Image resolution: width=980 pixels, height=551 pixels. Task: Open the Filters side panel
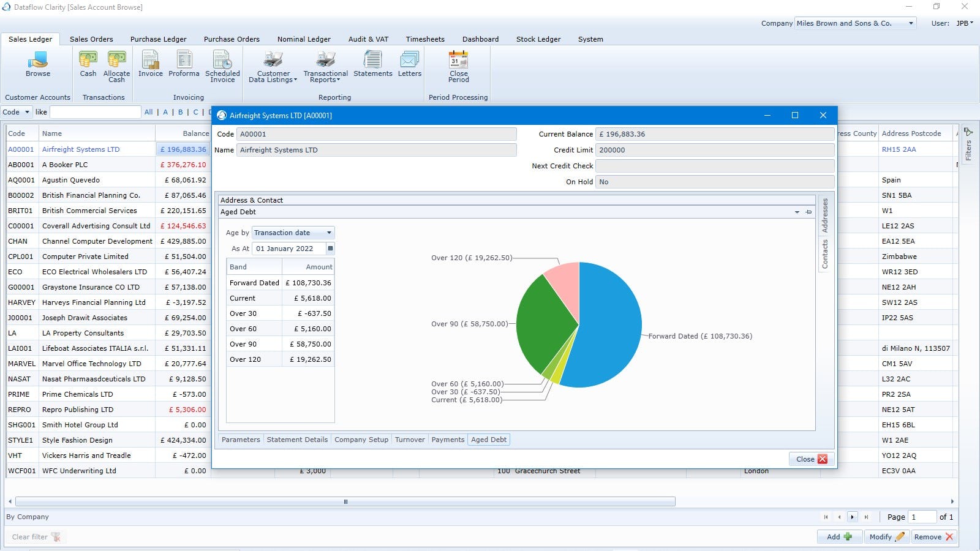[x=968, y=145]
